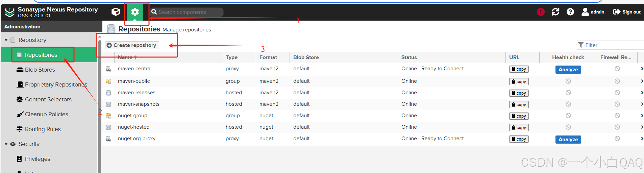Click Sign out
The image size is (644, 173).
tap(627, 12)
